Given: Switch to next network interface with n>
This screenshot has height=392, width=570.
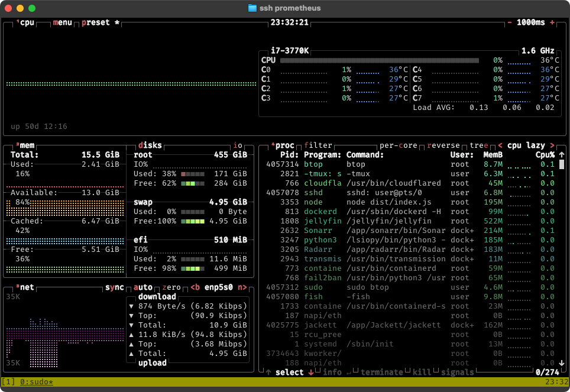Looking at the screenshot, I should click(242, 287).
